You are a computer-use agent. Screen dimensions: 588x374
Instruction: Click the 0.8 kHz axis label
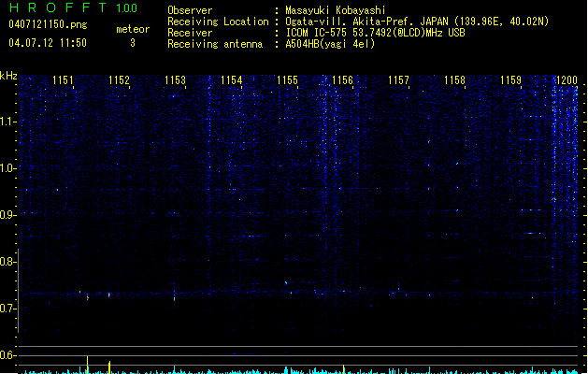7,262
